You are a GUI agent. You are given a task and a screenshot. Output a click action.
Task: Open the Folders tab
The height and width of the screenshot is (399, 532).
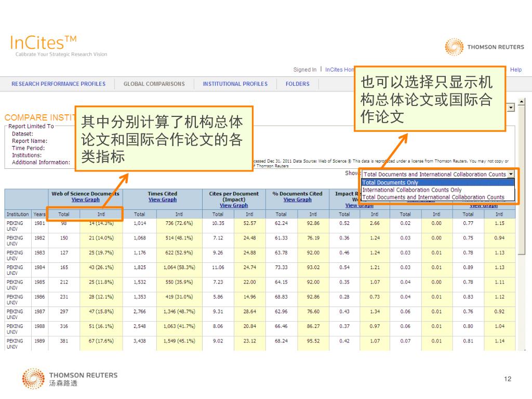298,84
